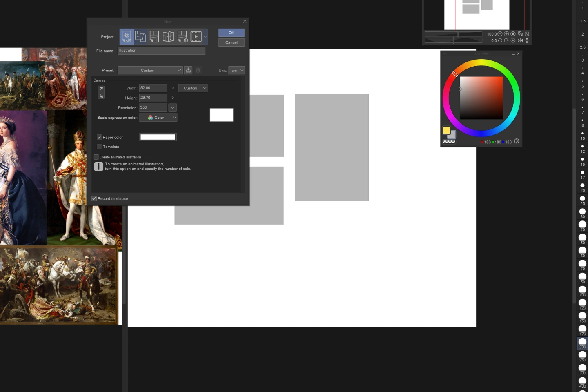Click Navigator rotate left icon
The height and width of the screenshot is (392, 588).
point(500,40)
